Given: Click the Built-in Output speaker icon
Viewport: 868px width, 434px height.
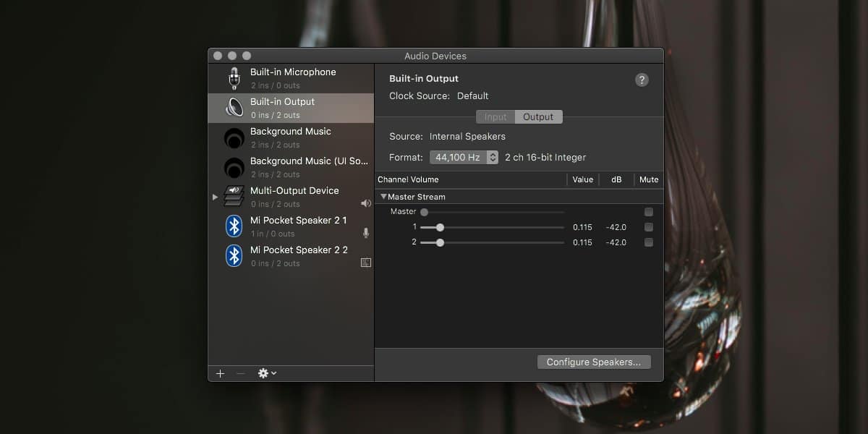Looking at the screenshot, I should (x=234, y=107).
